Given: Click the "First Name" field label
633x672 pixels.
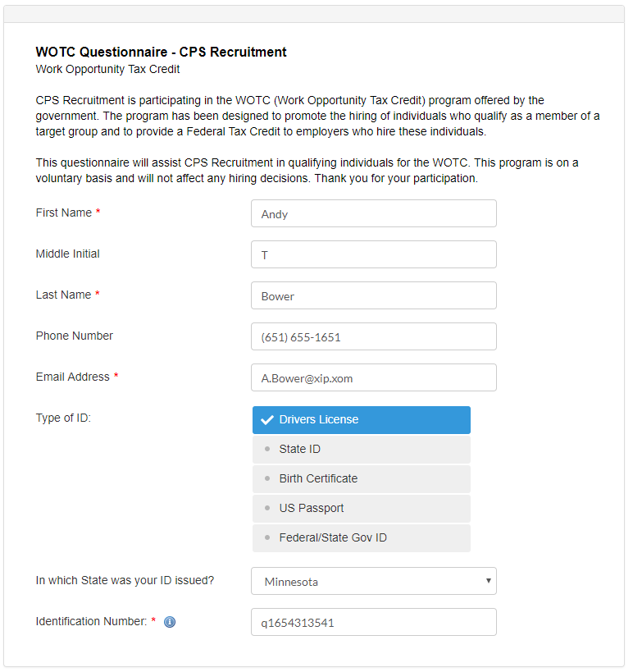Looking at the screenshot, I should point(64,213).
